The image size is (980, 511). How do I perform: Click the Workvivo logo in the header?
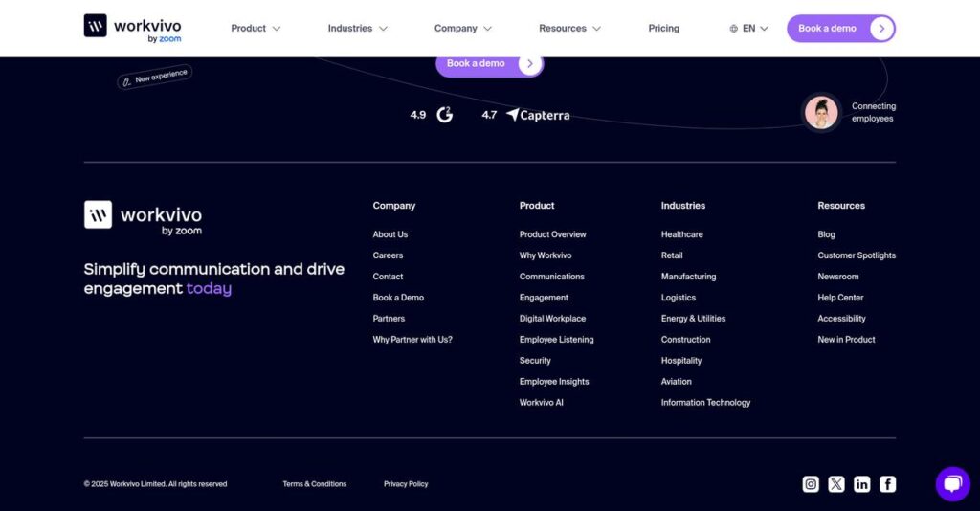[132, 28]
